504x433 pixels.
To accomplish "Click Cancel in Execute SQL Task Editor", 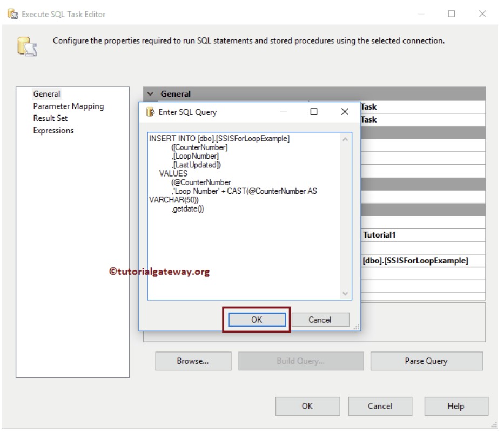I will point(380,407).
